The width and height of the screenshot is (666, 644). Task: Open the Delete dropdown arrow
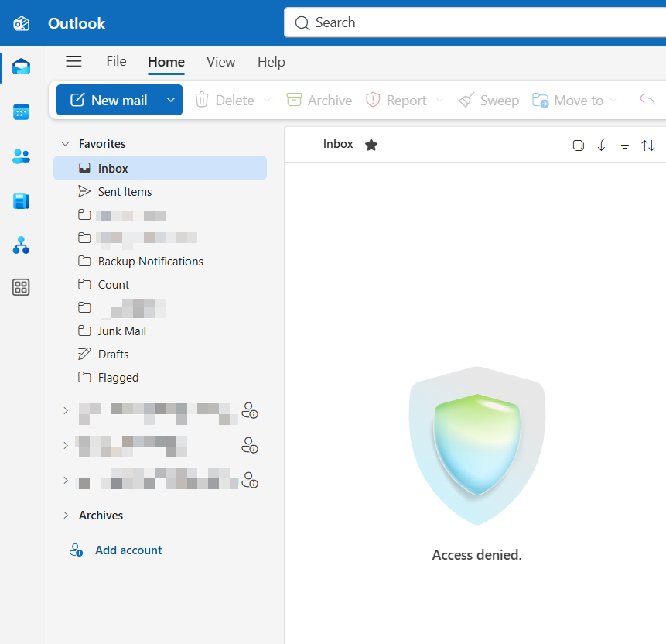click(x=267, y=101)
